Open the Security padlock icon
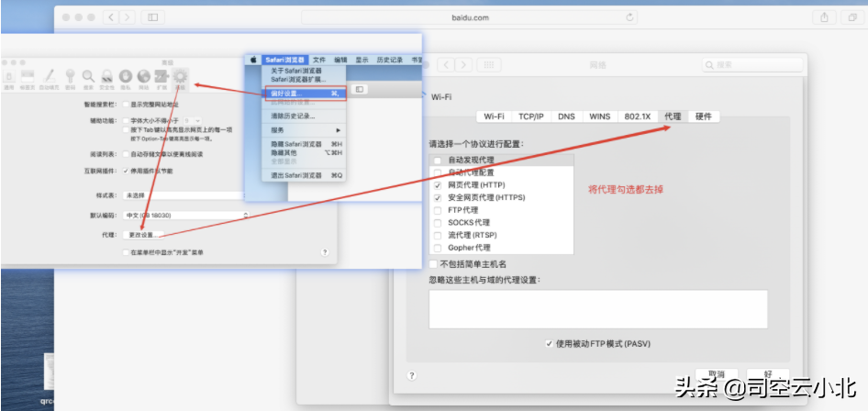Screen dimensions: 868x411 click(106, 78)
